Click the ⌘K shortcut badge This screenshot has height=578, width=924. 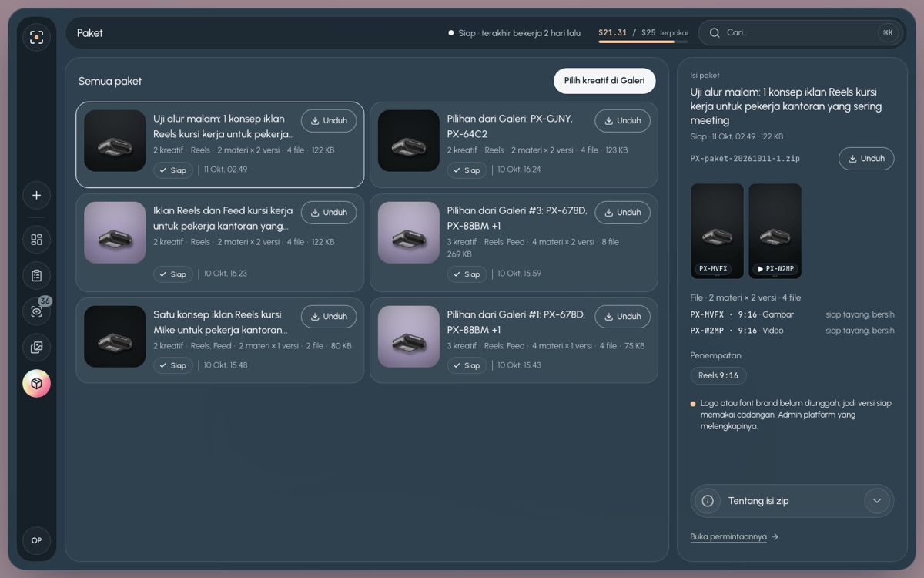click(x=888, y=32)
